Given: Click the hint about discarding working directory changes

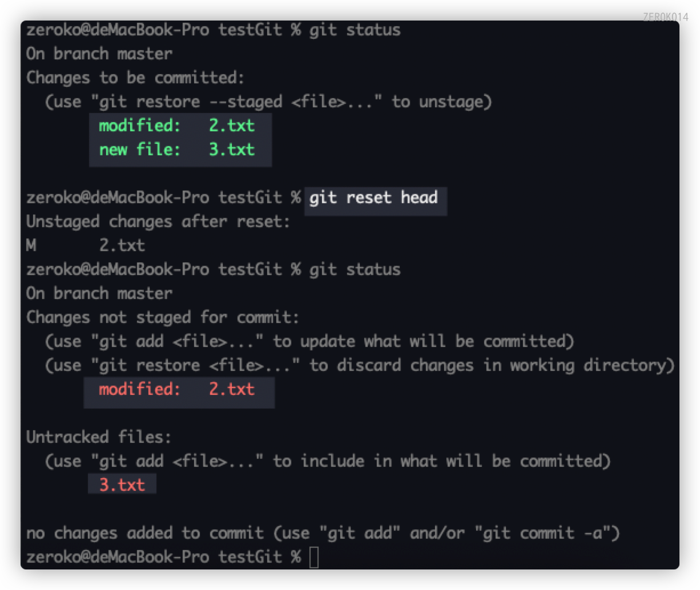Looking at the screenshot, I should click(360, 365).
